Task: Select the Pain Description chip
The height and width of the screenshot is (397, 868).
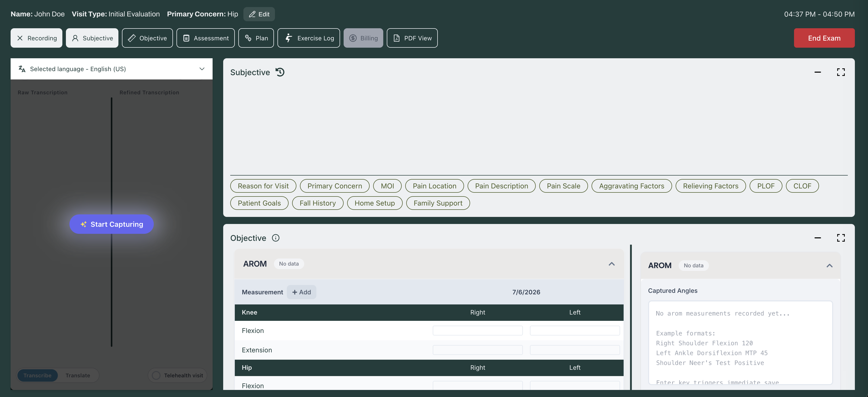Action: (501, 186)
